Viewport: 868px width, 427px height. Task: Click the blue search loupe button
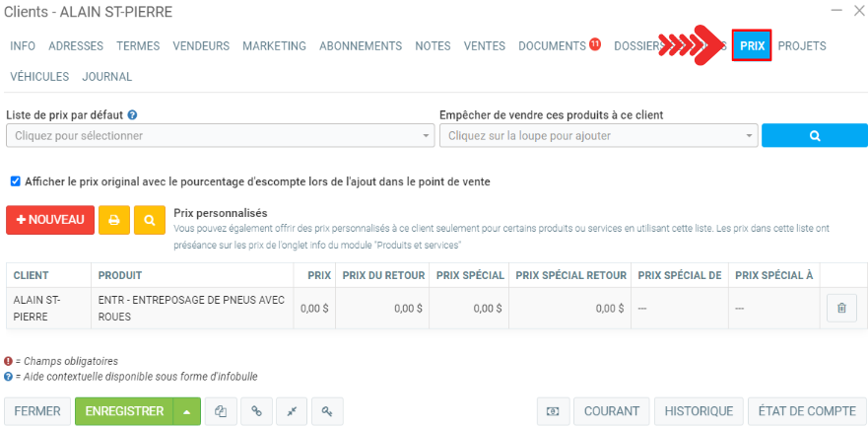814,135
